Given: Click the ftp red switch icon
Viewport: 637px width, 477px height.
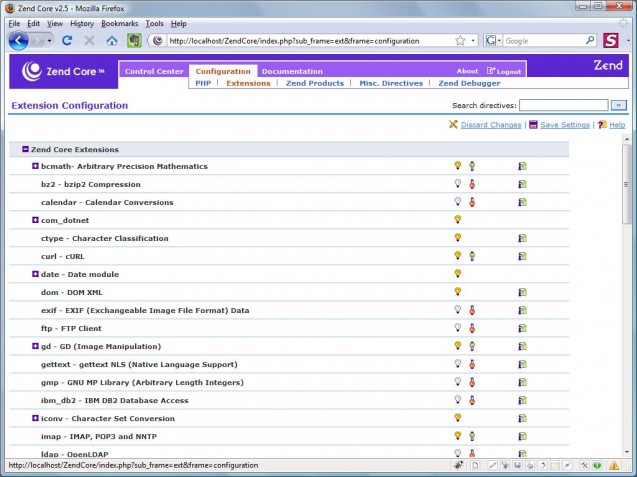Looking at the screenshot, I should click(472, 328).
